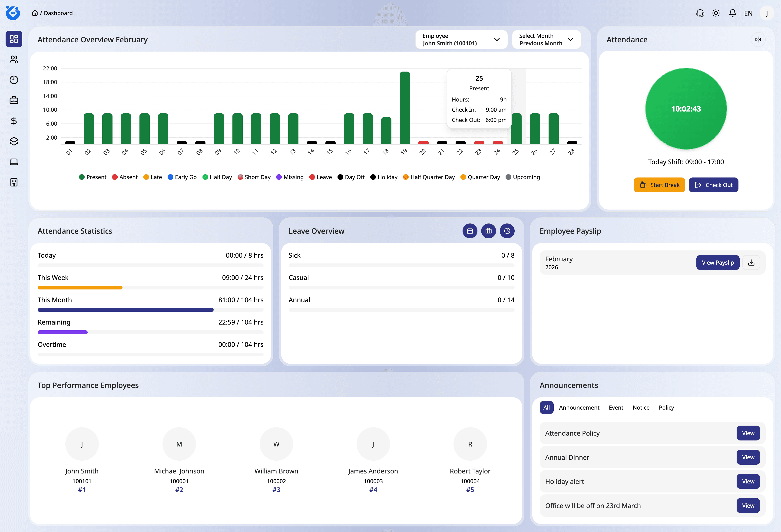Select the Policy announcements tab
Screen dimensions: 781x532
pyautogui.click(x=666, y=407)
